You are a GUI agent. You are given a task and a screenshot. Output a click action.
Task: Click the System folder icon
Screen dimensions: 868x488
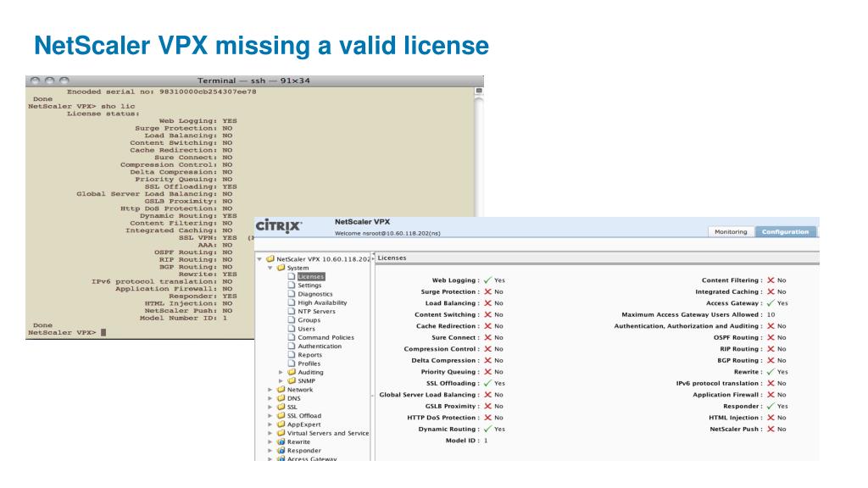coord(281,267)
